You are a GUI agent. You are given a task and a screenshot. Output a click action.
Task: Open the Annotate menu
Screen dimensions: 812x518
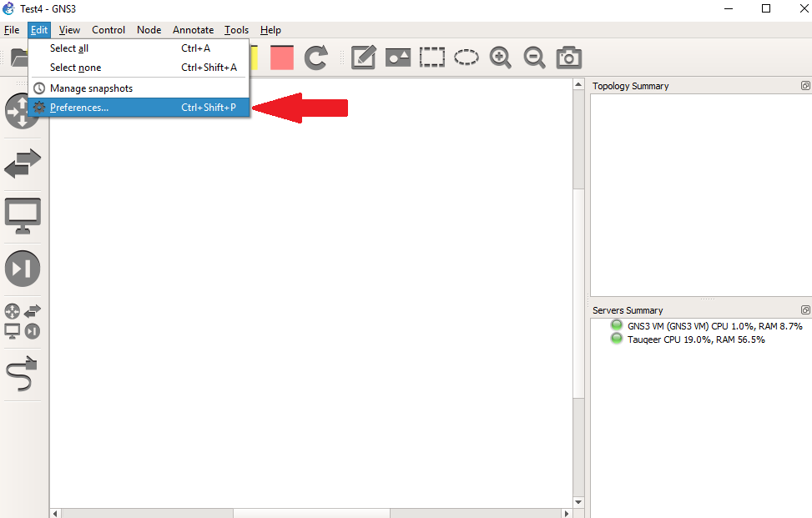(x=193, y=29)
